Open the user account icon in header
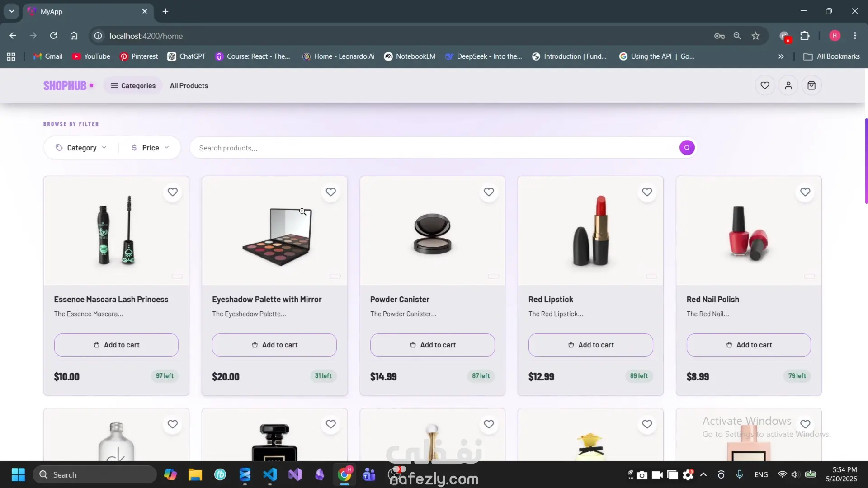The height and width of the screenshot is (488, 868). [788, 85]
